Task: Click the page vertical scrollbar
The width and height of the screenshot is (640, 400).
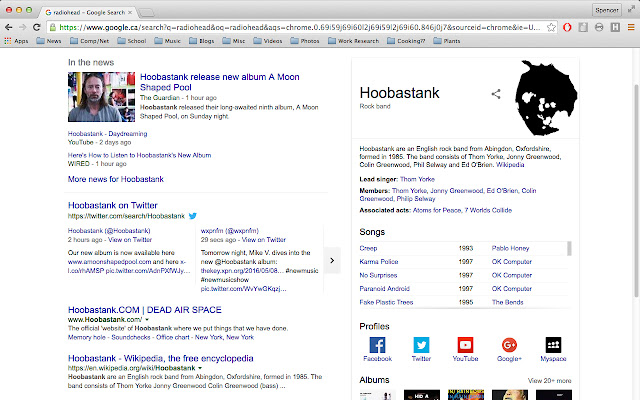Action: tap(636, 191)
